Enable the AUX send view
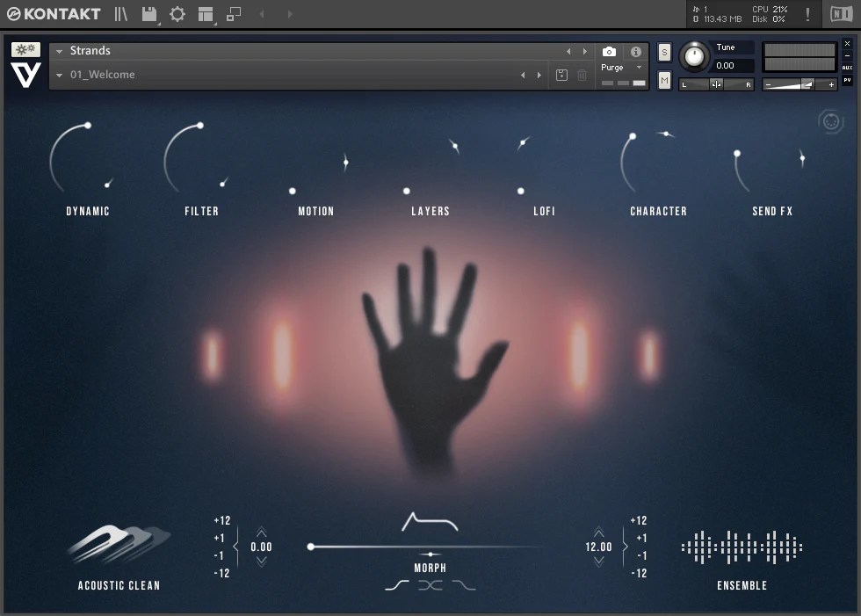 [848, 67]
